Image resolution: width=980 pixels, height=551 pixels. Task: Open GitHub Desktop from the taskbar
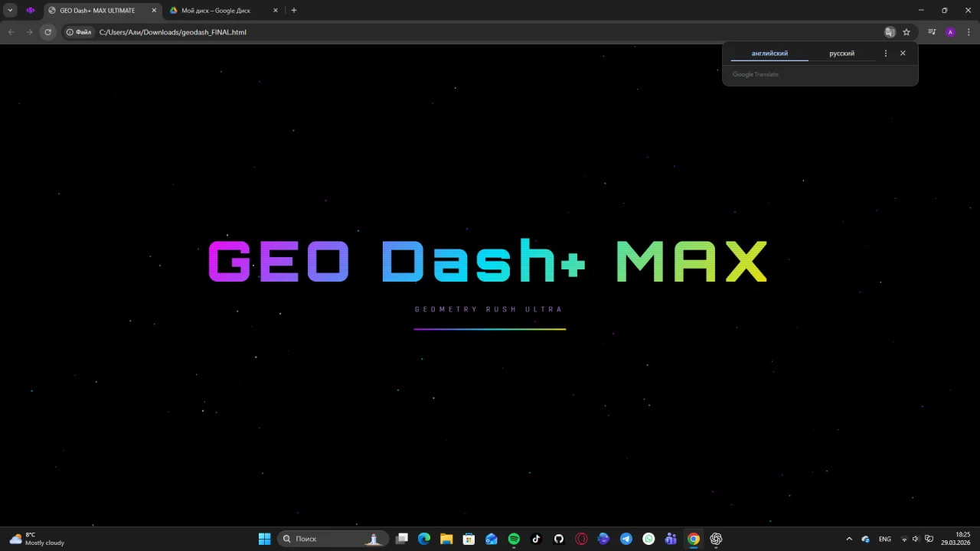click(559, 539)
